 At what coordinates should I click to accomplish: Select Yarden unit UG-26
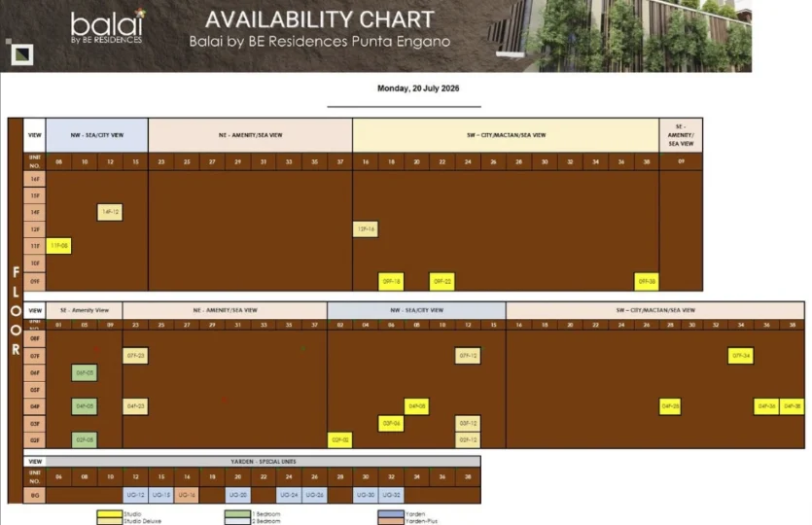point(314,495)
